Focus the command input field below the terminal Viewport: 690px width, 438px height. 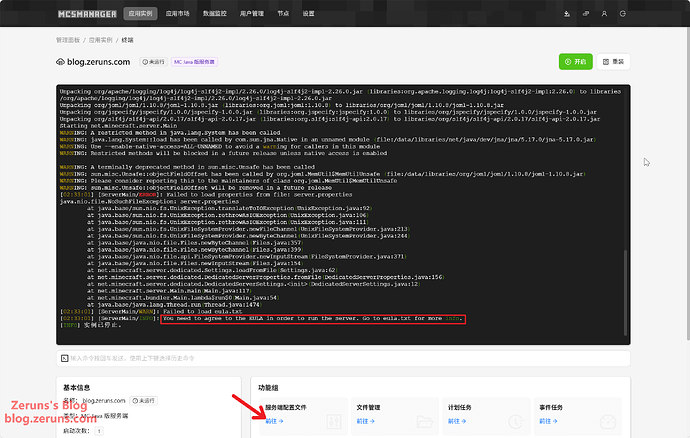point(343,358)
